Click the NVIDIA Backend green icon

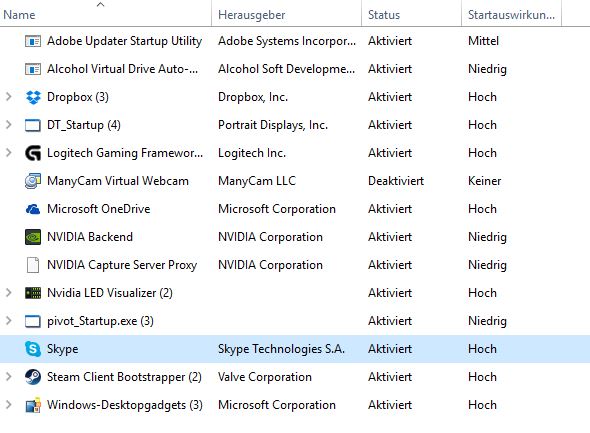pyautogui.click(x=33, y=237)
